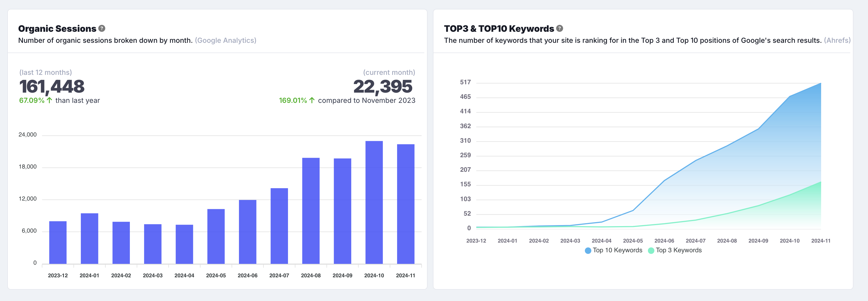Open the Google Analytics source link
Screen dimensions: 868x301
coord(225,40)
